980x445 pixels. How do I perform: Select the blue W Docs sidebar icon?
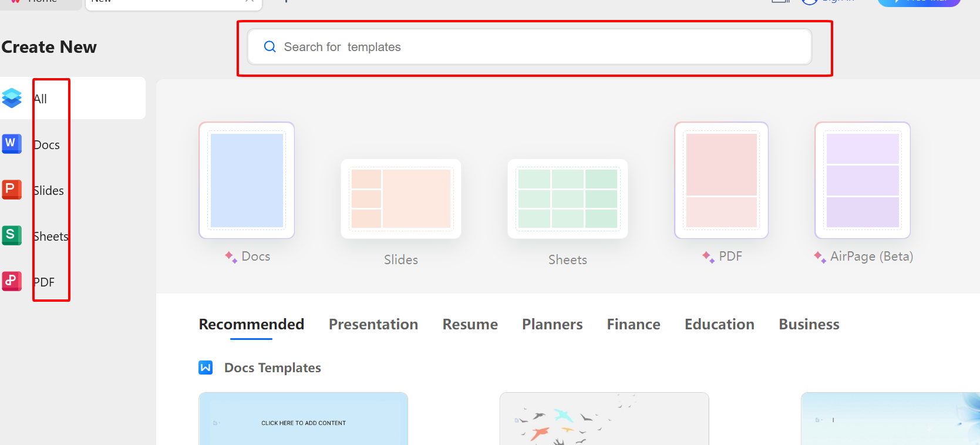(12, 144)
